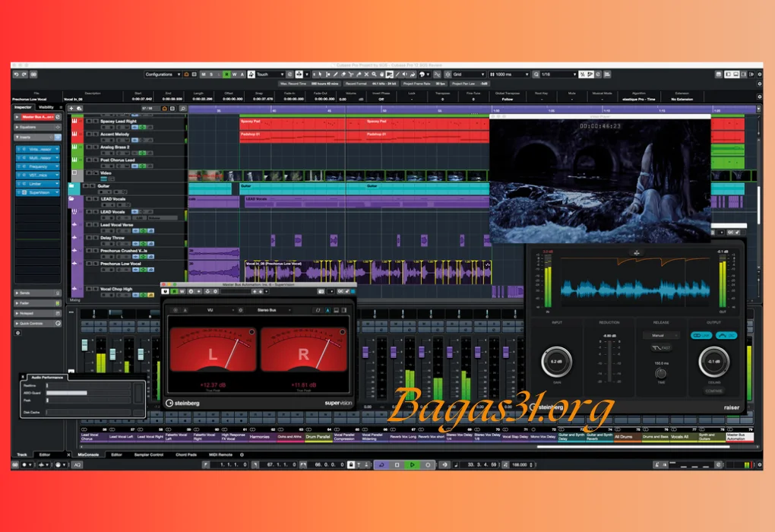775x532 pixels.
Task: Click the Steinberg logo in SuperVision
Action: tap(182, 403)
